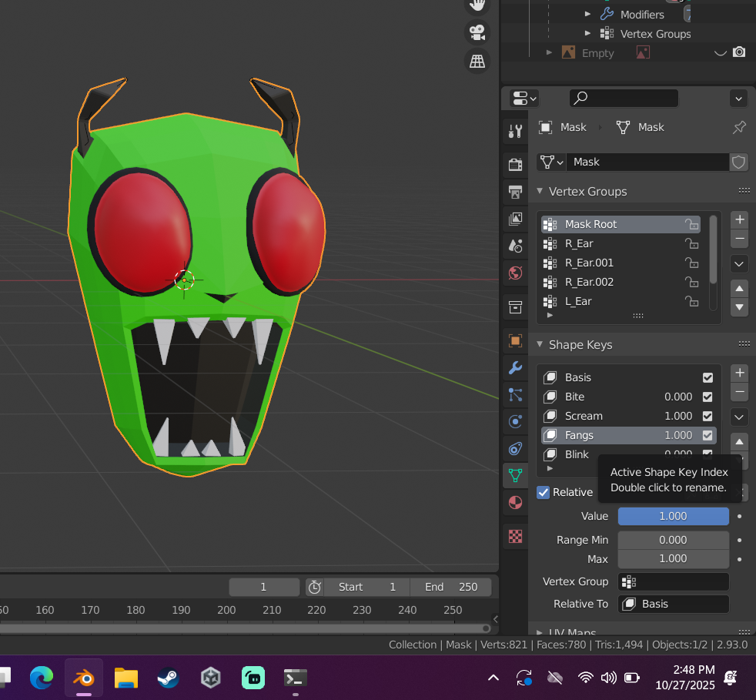Expand Modifiers in the outliner

(587, 15)
